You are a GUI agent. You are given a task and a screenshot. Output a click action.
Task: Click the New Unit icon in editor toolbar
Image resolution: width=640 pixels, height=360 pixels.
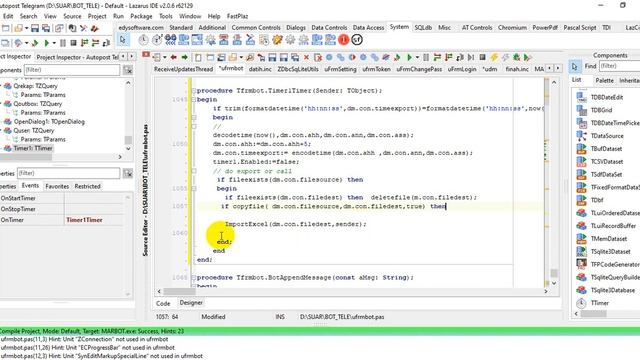point(198,57)
